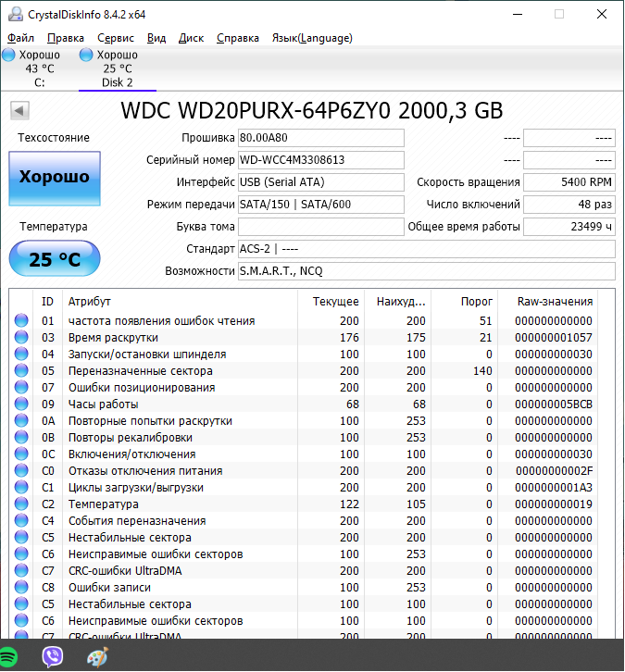Viewport: 625px width, 672px height.
Task: Click the 25 °C temperature indicator
Action: (55, 258)
